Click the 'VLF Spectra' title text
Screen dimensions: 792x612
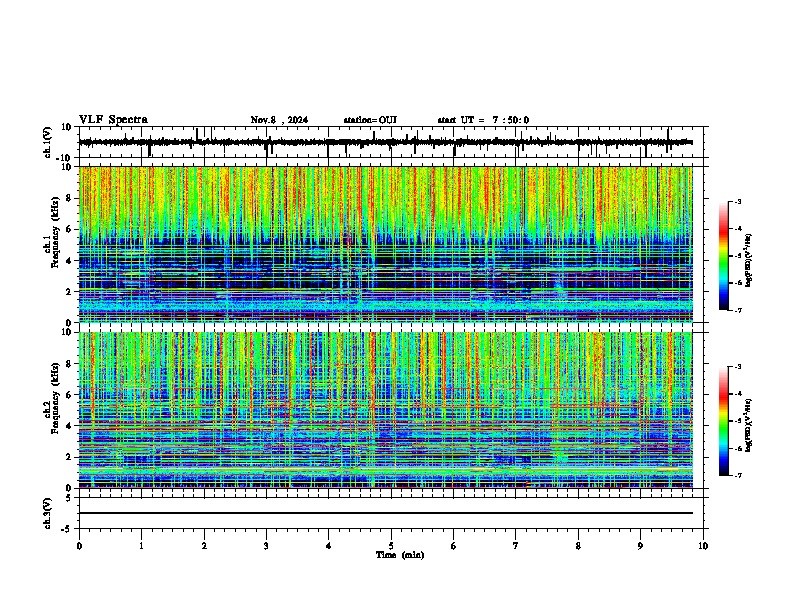coord(113,120)
